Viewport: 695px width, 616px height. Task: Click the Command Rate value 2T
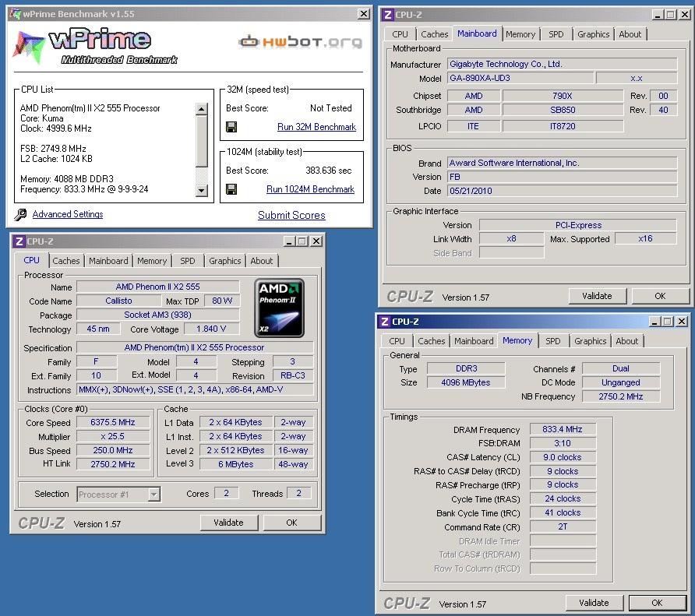click(563, 526)
